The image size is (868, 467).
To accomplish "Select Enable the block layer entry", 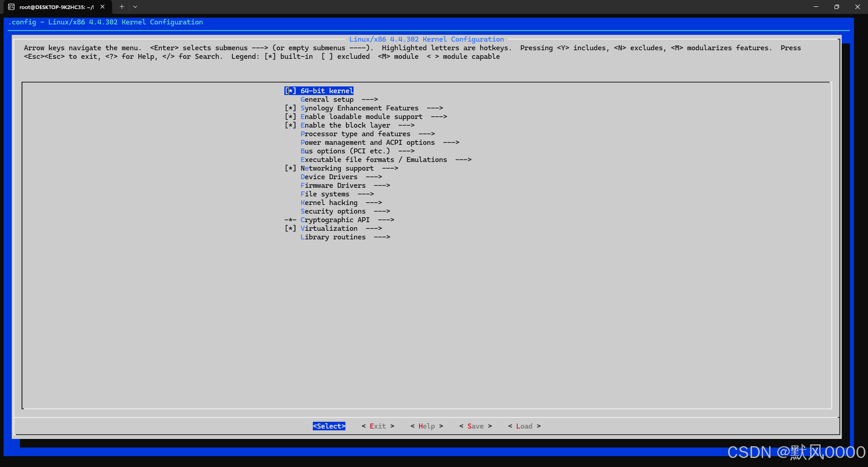I will pos(345,125).
